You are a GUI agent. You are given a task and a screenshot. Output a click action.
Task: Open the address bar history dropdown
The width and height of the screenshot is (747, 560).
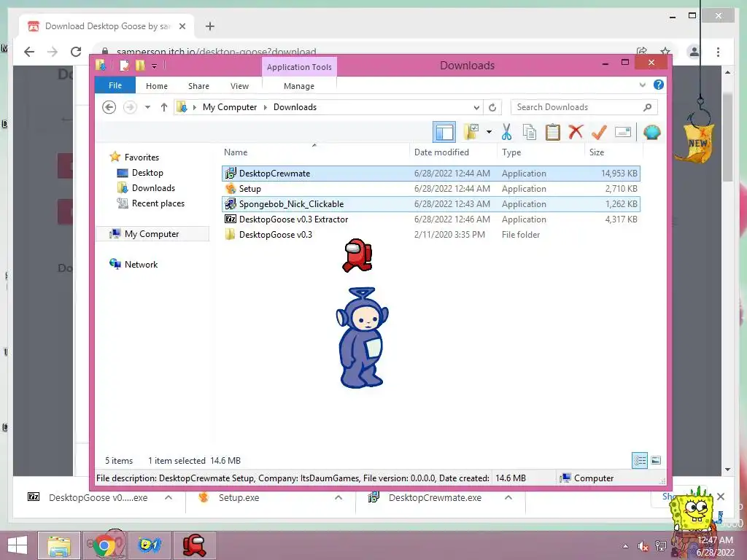tap(476, 108)
